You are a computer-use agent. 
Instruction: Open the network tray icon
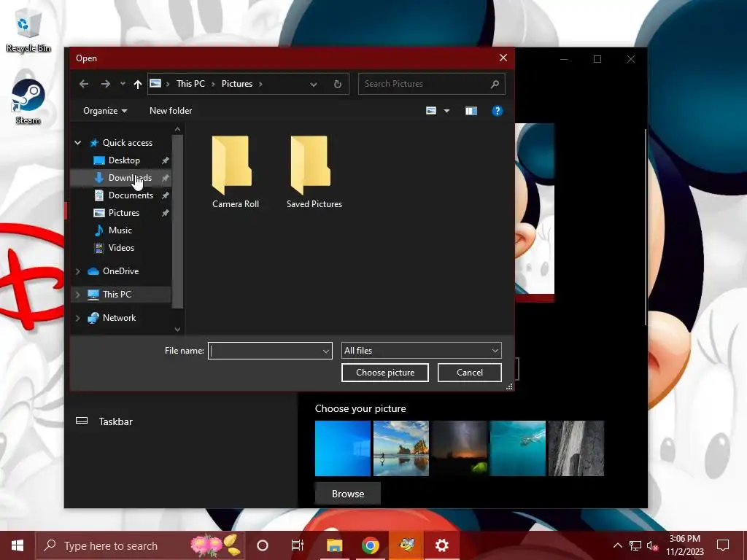[635, 545]
